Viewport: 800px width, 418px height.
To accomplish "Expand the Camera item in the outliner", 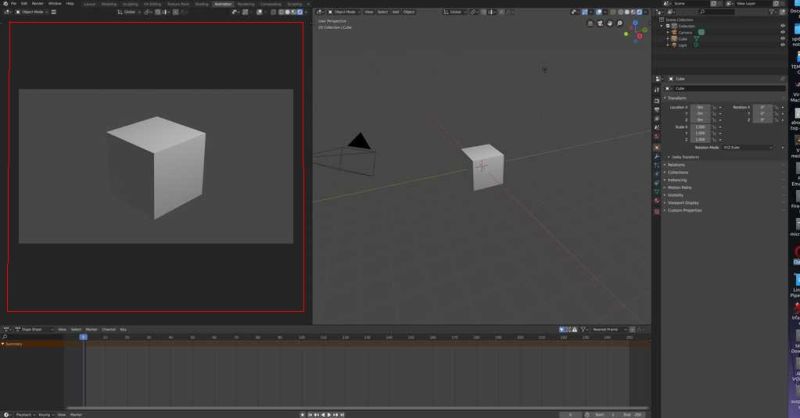I will click(668, 33).
